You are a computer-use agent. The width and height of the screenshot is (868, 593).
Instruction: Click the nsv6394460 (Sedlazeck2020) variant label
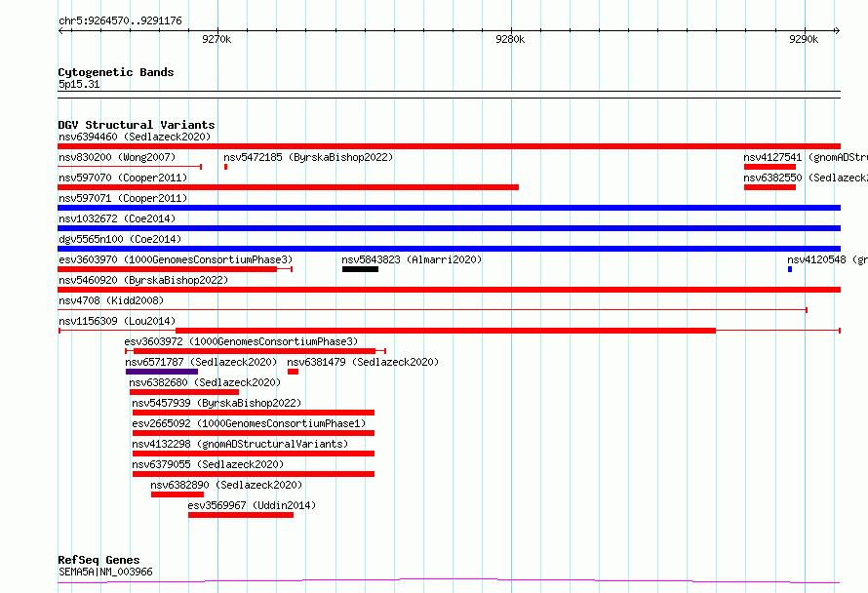pos(135,137)
